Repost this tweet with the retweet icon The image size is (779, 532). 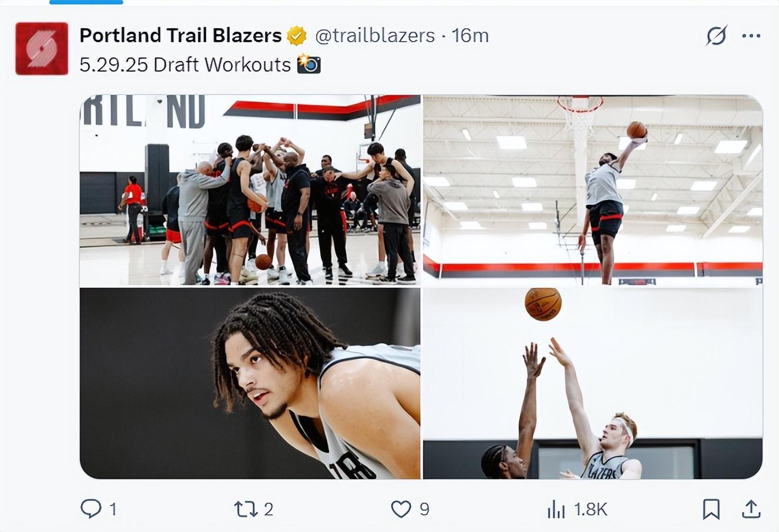pos(246,509)
